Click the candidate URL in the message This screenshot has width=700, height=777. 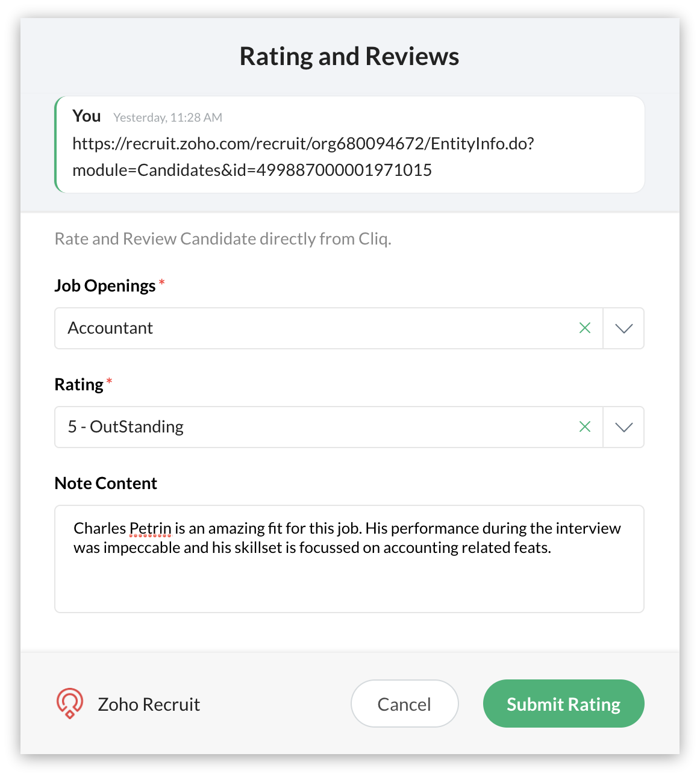click(x=303, y=157)
